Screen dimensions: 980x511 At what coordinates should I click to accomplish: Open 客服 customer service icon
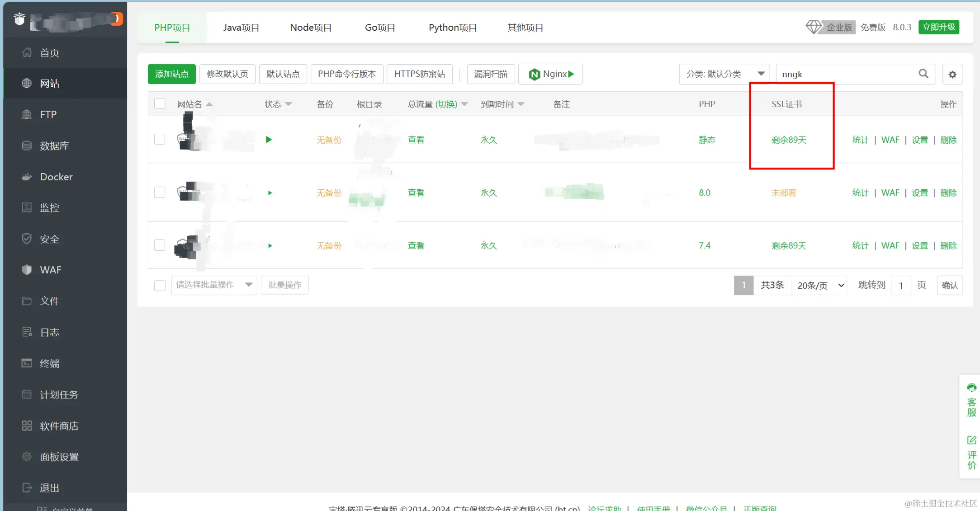coord(971,388)
